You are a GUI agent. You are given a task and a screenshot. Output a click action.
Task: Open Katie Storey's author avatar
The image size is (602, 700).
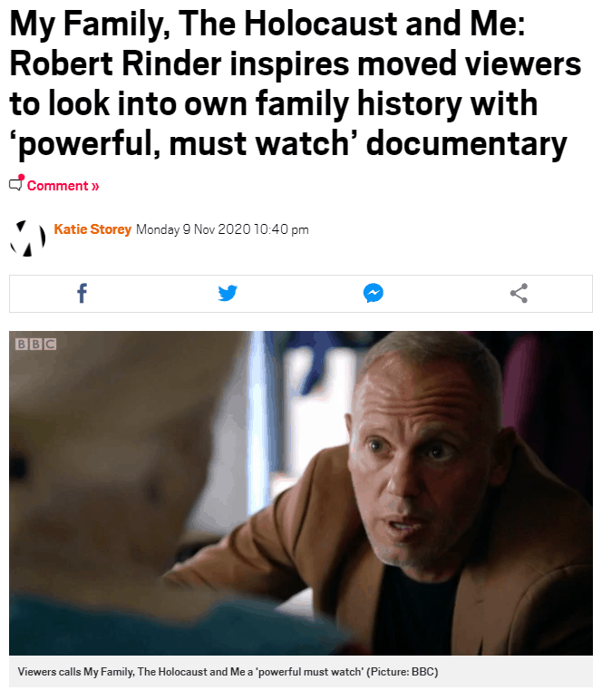(28, 238)
